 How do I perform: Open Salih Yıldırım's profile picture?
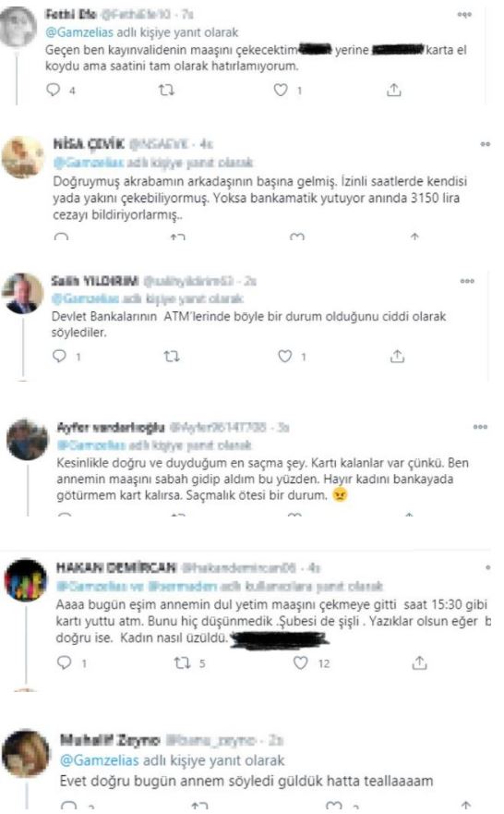(x=23, y=294)
